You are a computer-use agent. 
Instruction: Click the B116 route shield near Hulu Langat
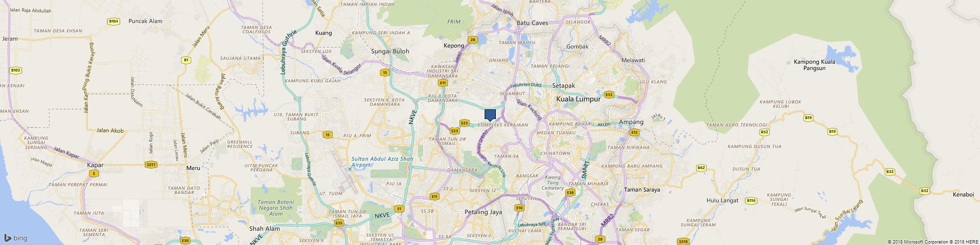click(x=751, y=200)
